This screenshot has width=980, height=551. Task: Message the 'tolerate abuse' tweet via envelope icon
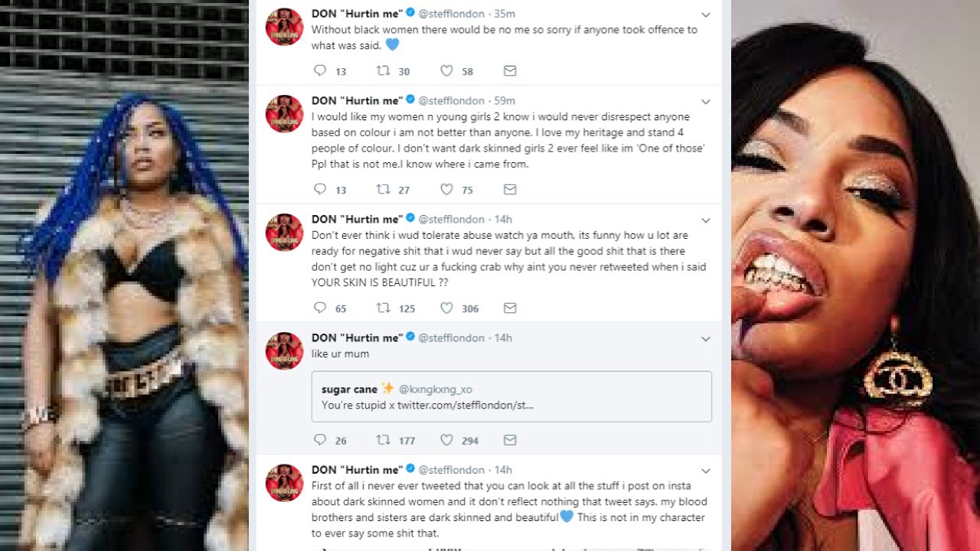point(510,308)
